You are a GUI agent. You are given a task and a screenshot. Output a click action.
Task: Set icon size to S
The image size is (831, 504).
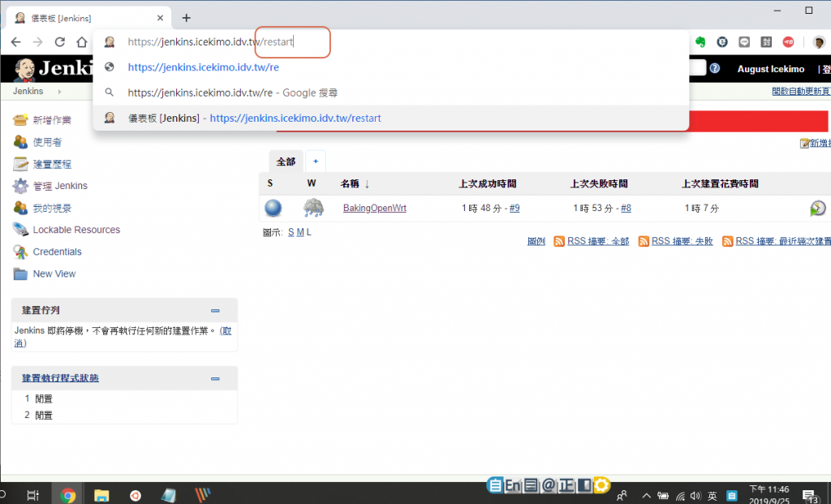[x=291, y=233]
